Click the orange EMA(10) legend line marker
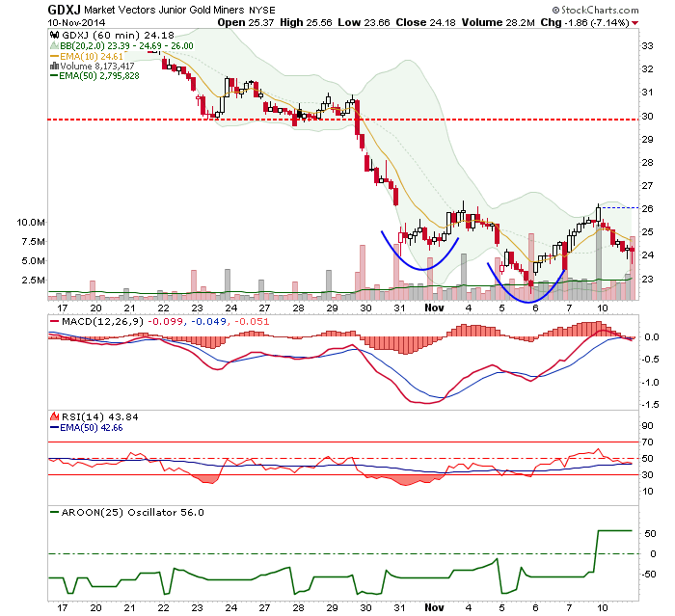Viewport: 675px width, 616px height. (54, 56)
